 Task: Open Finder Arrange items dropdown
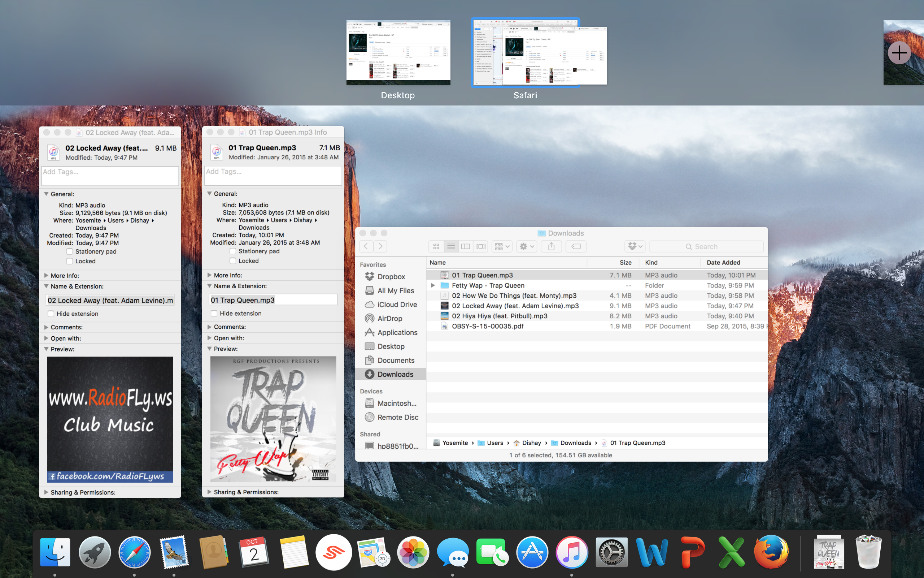tap(502, 247)
